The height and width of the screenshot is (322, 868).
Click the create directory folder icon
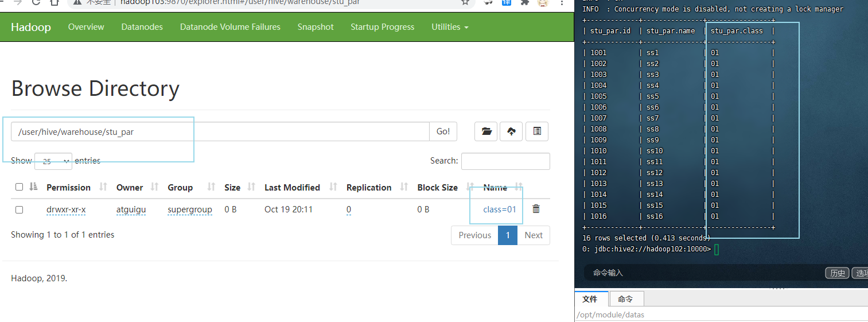coord(486,131)
